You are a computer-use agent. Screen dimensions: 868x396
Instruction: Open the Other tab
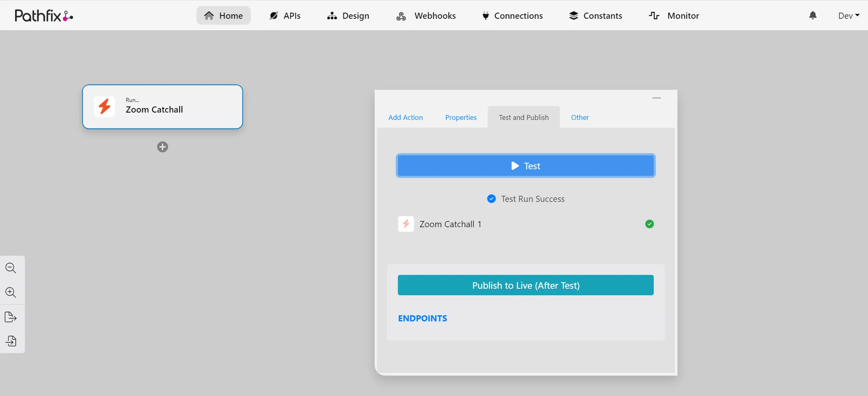click(x=580, y=117)
